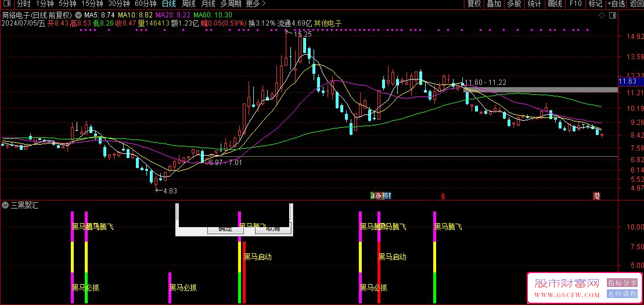This screenshot has width=644, height=305.
Task: Expand the 更多 more periods menu
Action: click(256, 4)
